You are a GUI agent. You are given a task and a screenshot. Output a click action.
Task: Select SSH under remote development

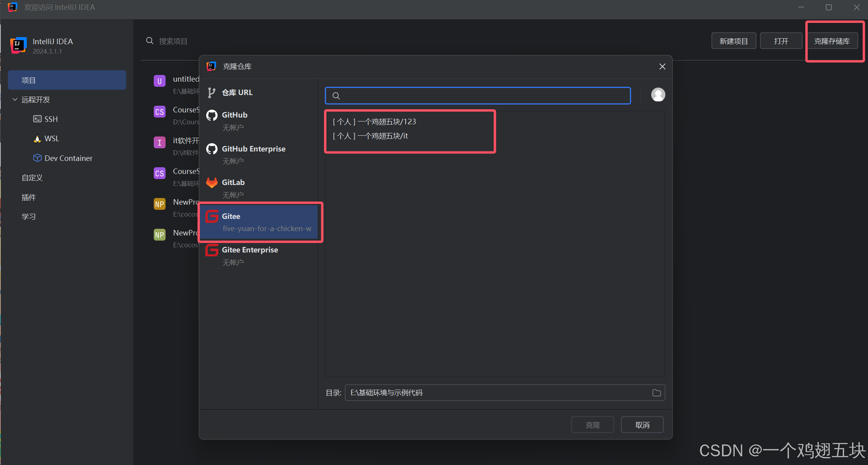[x=51, y=119]
